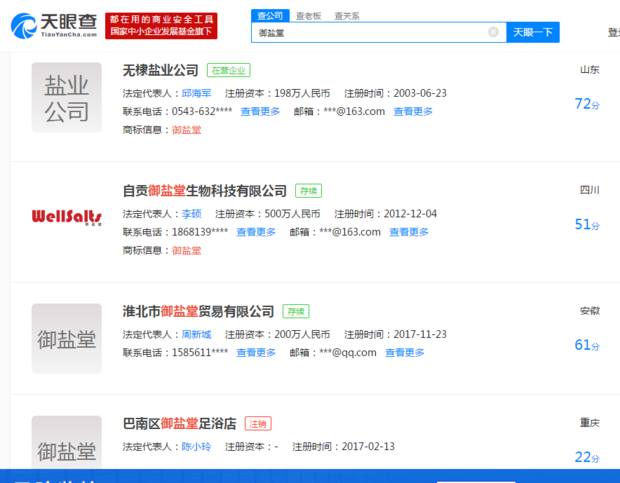The image size is (620, 483).
Task: Open trademark 御盐堂 under 自贡御盐堂
Action: pos(186,250)
